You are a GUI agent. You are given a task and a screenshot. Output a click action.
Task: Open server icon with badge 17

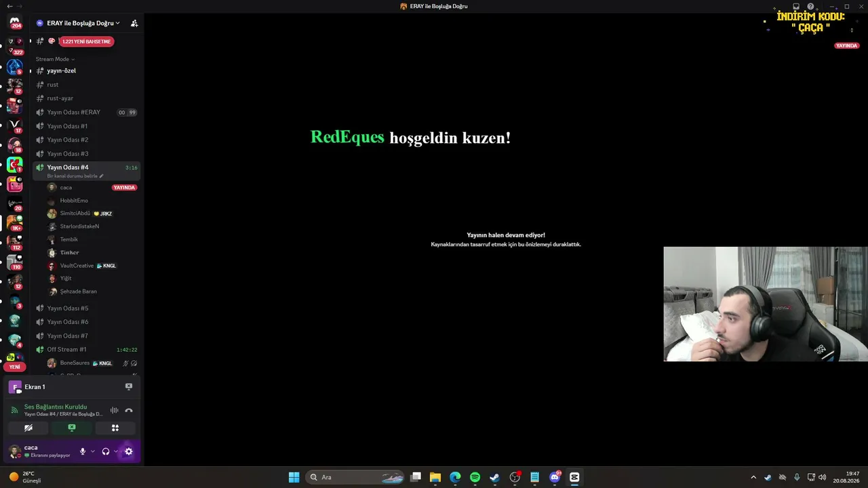[x=15, y=126]
